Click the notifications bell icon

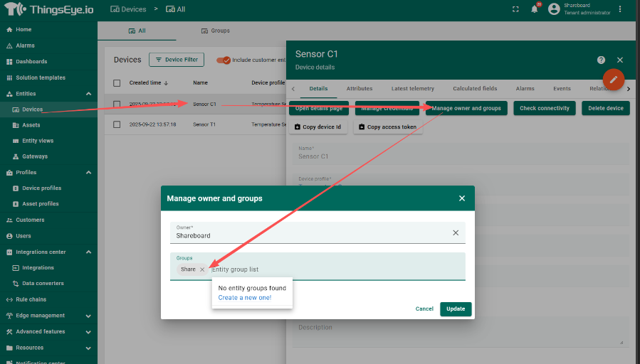point(534,9)
